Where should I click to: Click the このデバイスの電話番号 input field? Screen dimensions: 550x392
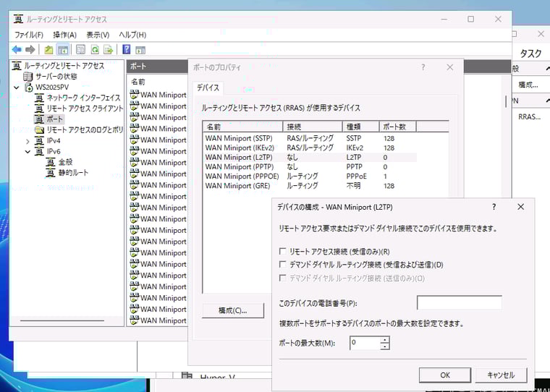click(459, 303)
